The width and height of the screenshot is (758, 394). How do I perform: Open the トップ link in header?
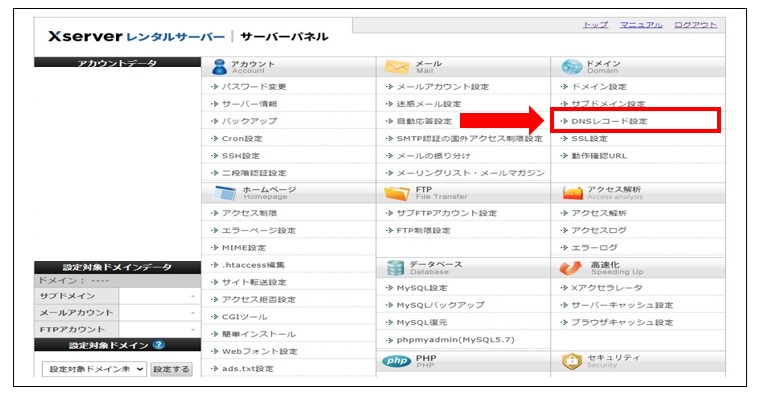(595, 25)
